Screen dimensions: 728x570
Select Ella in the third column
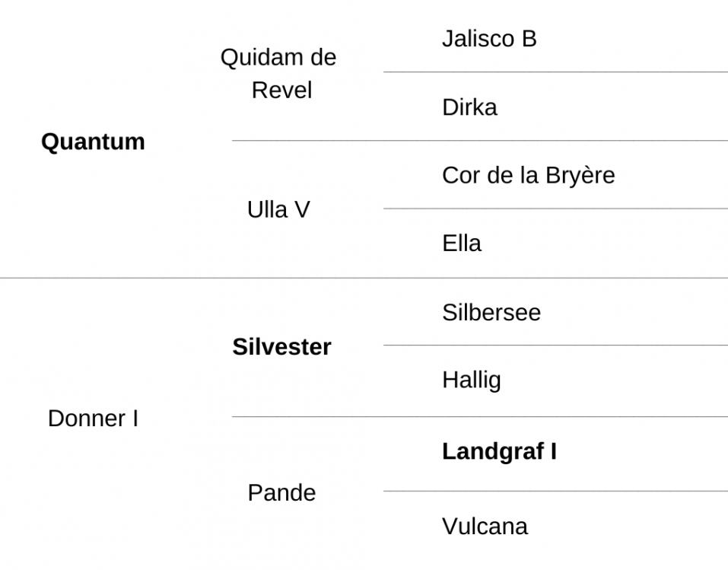(x=462, y=244)
